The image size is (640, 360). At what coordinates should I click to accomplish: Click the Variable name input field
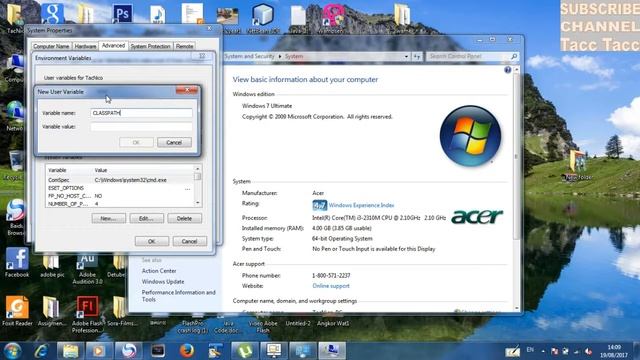[141, 113]
